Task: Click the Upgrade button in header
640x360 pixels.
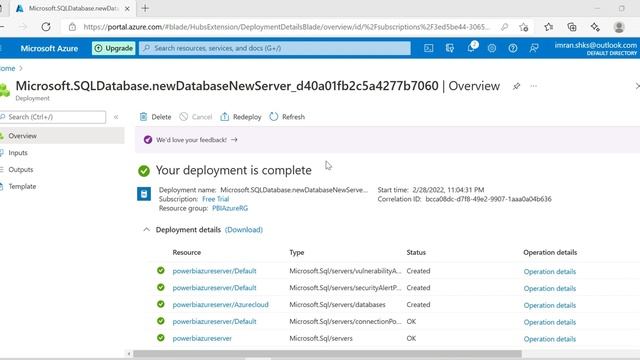Action: [113, 48]
